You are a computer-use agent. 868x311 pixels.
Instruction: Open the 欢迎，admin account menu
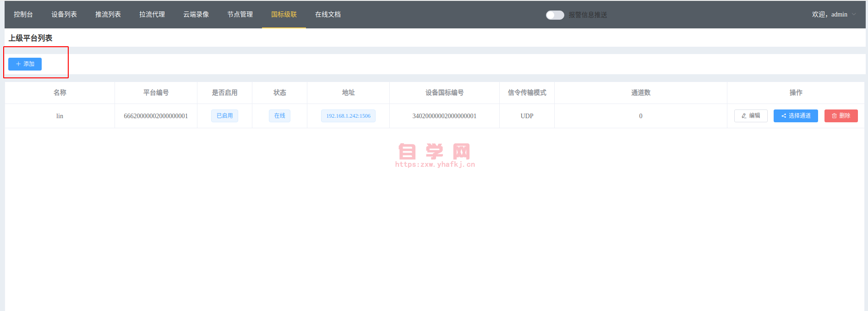pyautogui.click(x=830, y=15)
